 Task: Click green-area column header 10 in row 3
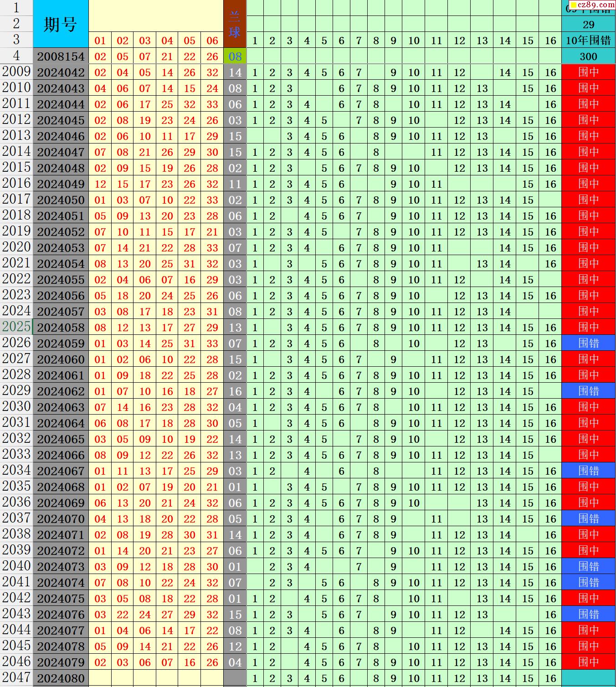click(x=414, y=41)
